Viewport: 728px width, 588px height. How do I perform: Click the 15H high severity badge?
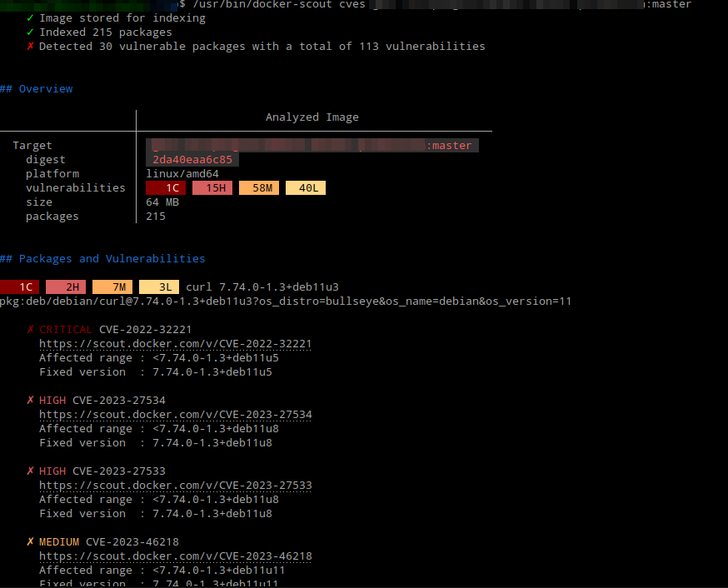(x=212, y=187)
